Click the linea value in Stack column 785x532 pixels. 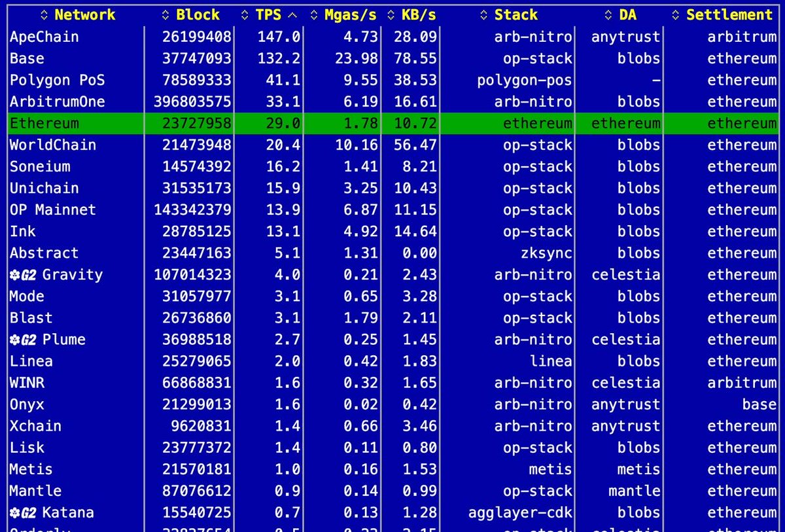pos(551,361)
